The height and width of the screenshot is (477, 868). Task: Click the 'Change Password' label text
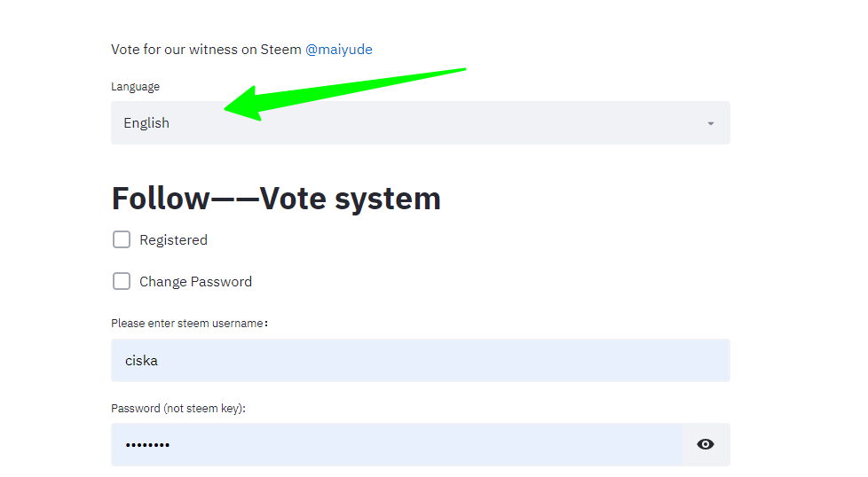click(x=195, y=282)
